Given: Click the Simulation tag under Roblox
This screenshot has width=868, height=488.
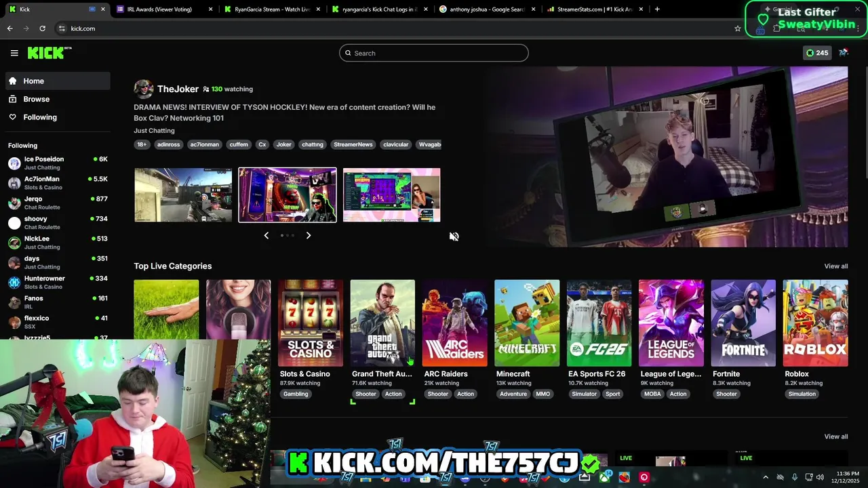Looking at the screenshot, I should 802,394.
